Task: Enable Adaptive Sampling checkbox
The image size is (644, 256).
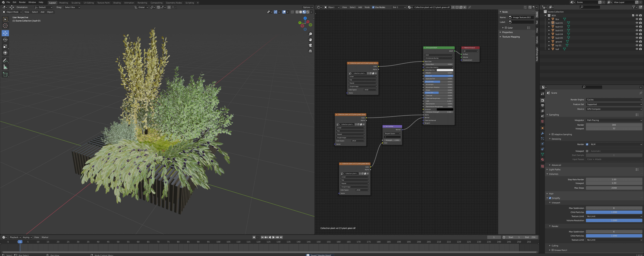Action: point(552,134)
